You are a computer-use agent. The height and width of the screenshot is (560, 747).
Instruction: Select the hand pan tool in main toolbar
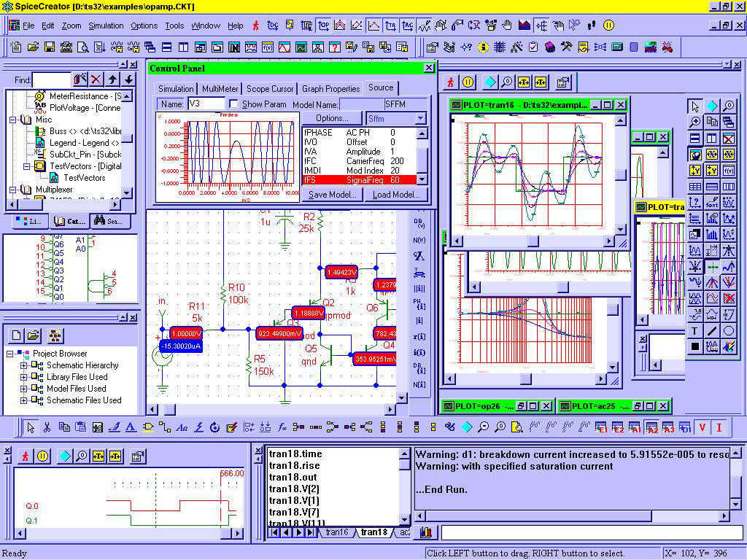[x=507, y=26]
